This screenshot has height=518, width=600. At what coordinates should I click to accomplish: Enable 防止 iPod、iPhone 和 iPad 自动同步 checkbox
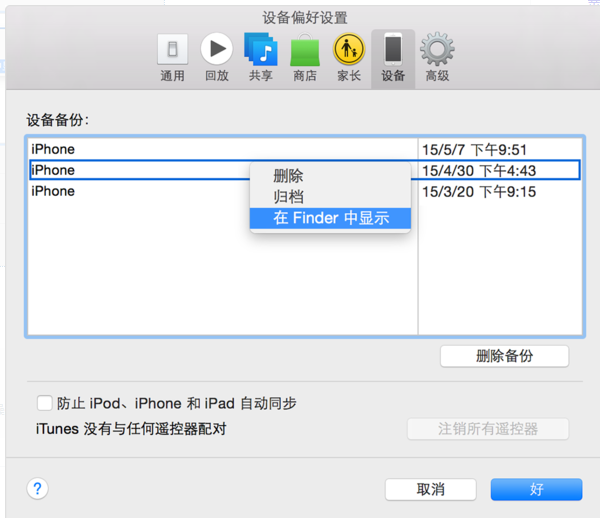(45, 403)
